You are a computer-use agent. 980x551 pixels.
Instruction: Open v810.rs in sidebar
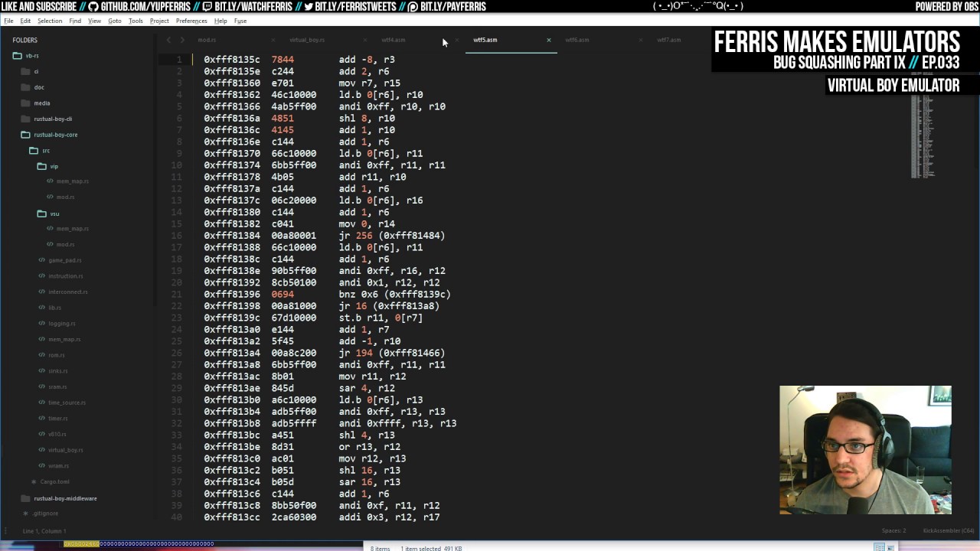click(57, 434)
